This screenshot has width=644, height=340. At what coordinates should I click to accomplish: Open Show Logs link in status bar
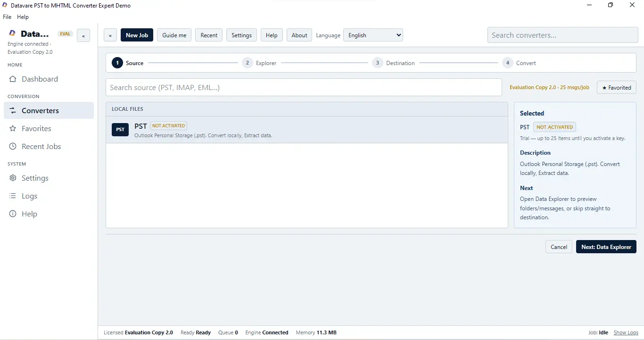point(626,333)
